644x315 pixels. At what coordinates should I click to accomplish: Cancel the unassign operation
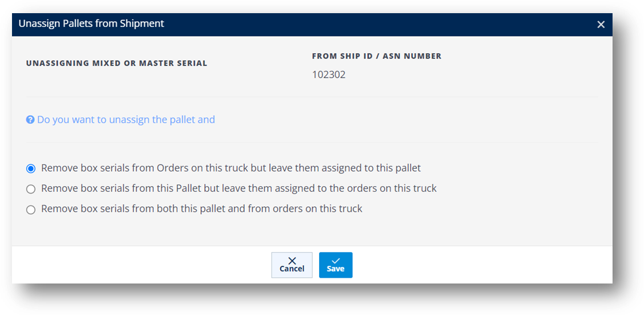(x=292, y=265)
